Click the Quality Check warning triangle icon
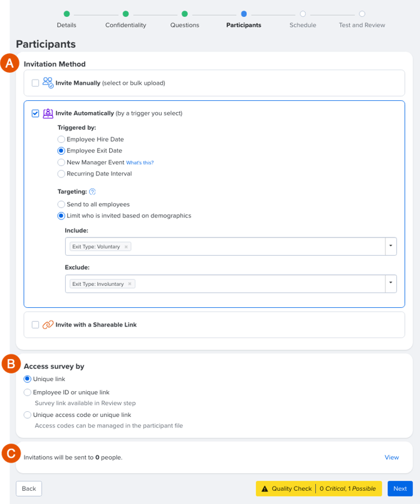The width and height of the screenshot is (420, 504). (265, 488)
